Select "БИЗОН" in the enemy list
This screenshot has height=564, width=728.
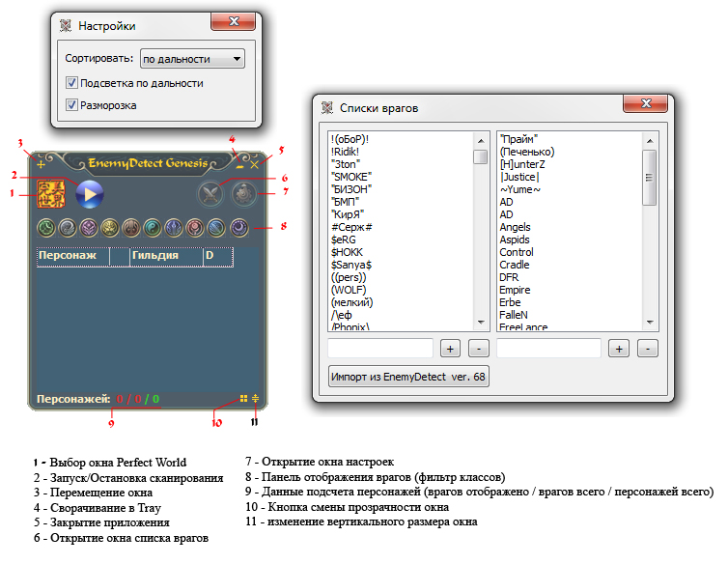(x=351, y=189)
